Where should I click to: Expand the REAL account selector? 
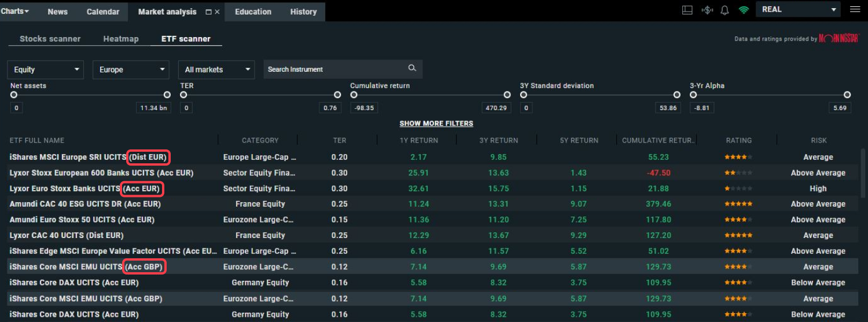[x=800, y=9]
